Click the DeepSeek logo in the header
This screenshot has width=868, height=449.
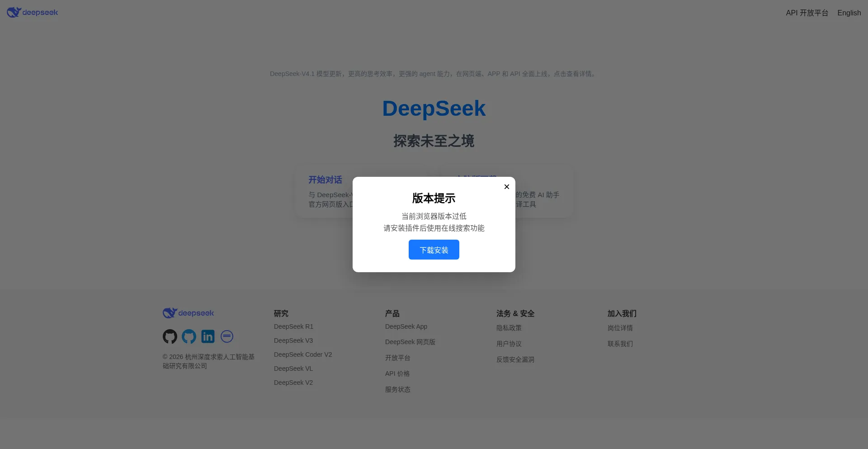[32, 12]
